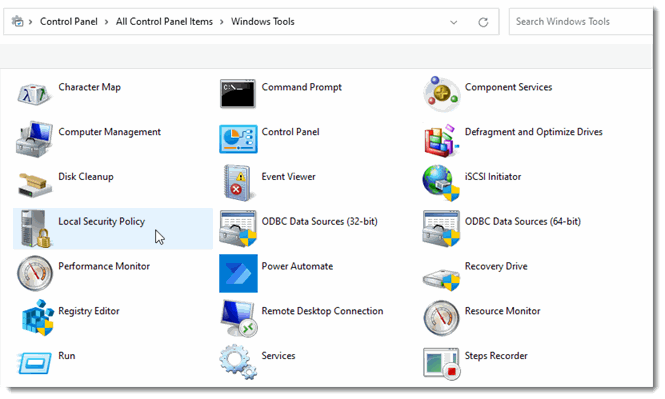Select the "Resource Monitor" label
Image resolution: width=665 pixels, height=399 pixels.
pyautogui.click(x=503, y=311)
